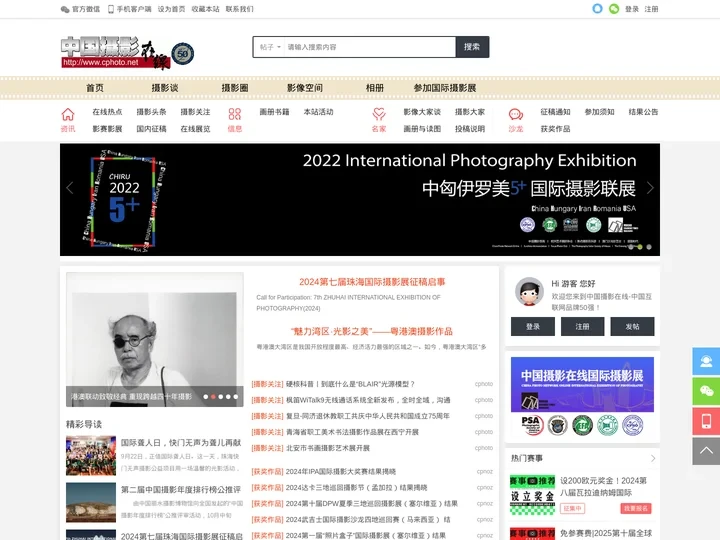Click the PSA logo in sidebar banner

tap(532, 425)
